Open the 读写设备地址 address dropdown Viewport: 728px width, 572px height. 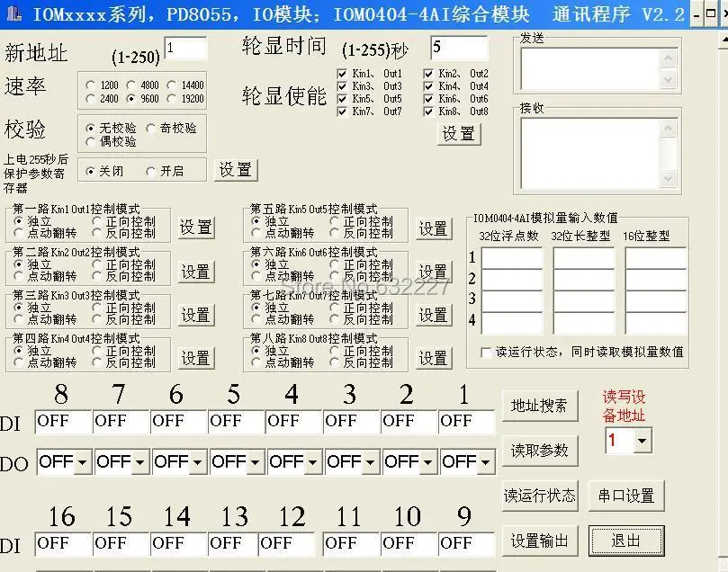[x=643, y=441]
